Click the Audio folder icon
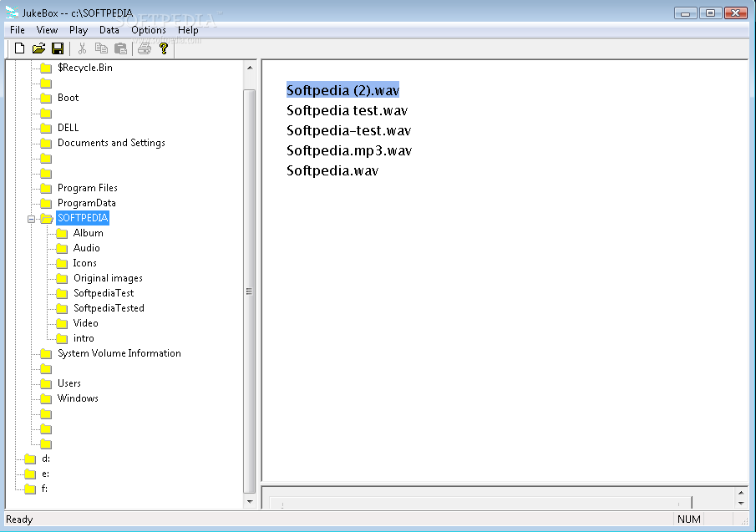756x532 pixels. (62, 249)
